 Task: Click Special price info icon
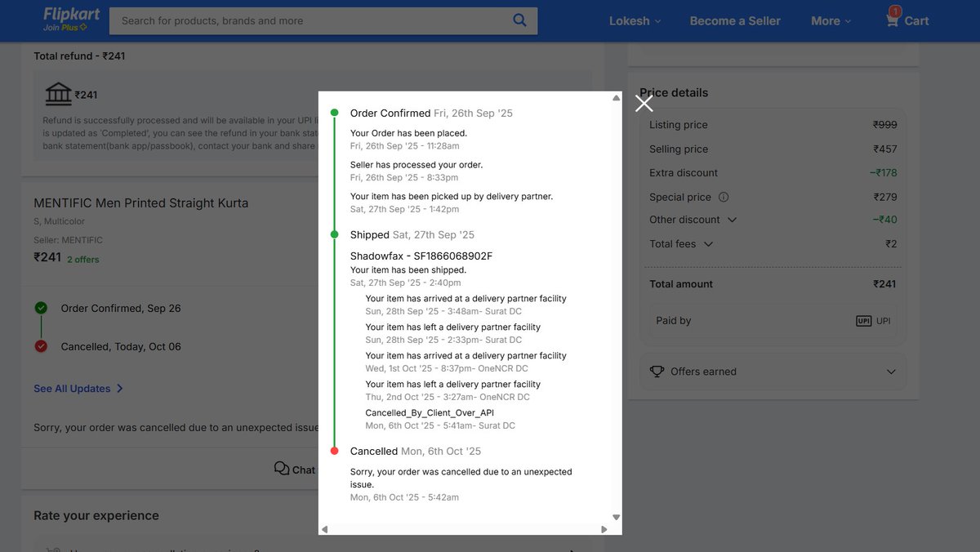pyautogui.click(x=724, y=197)
